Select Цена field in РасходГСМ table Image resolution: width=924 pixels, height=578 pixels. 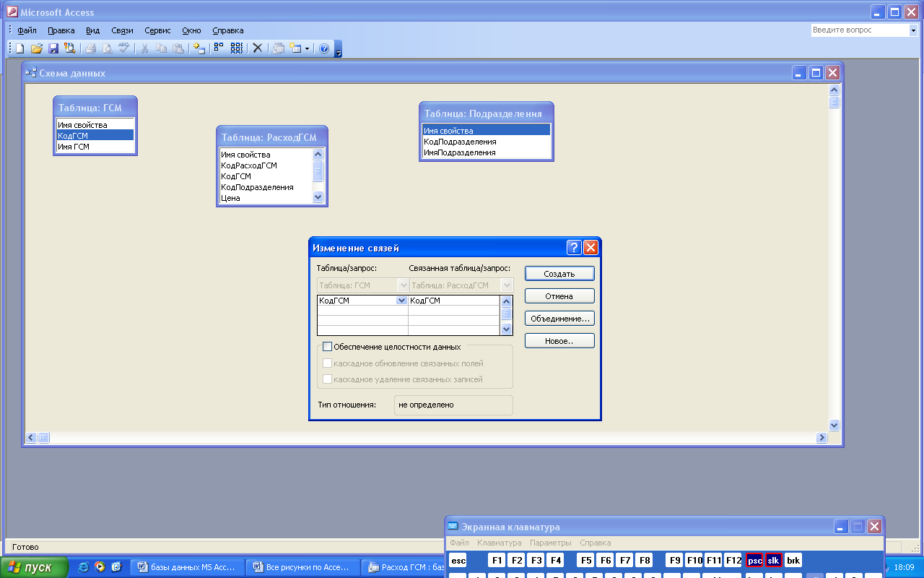pos(266,197)
